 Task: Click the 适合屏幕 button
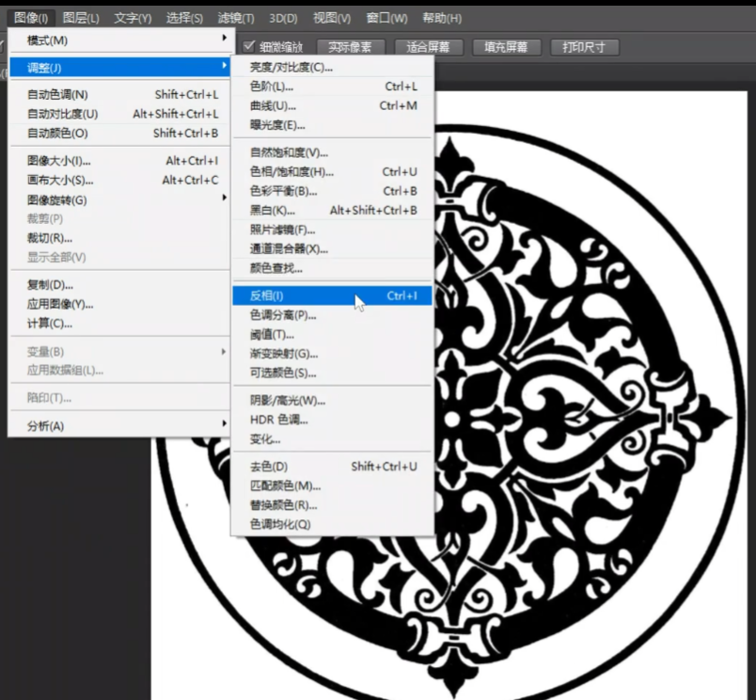pos(428,47)
